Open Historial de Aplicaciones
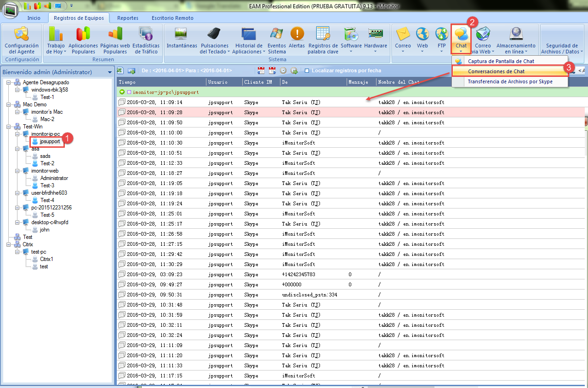The height and width of the screenshot is (388, 588). pyautogui.click(x=249, y=41)
